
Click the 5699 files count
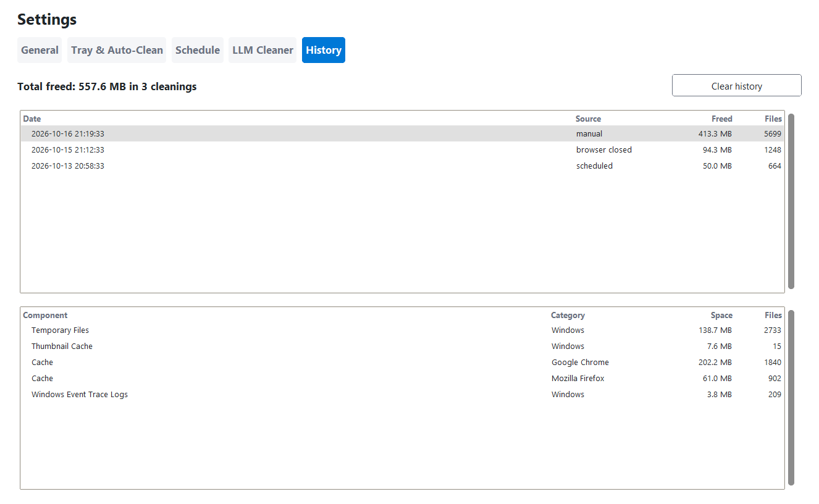pyautogui.click(x=773, y=133)
